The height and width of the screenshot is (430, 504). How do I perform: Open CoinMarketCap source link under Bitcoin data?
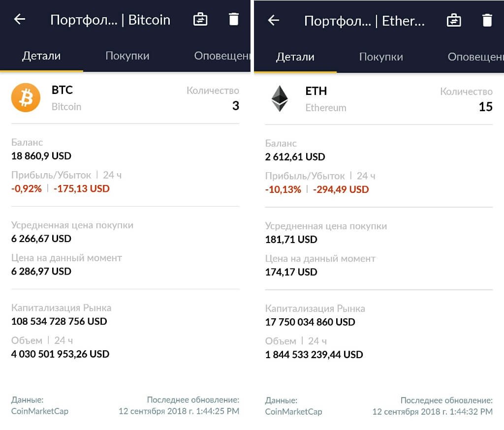point(40,411)
